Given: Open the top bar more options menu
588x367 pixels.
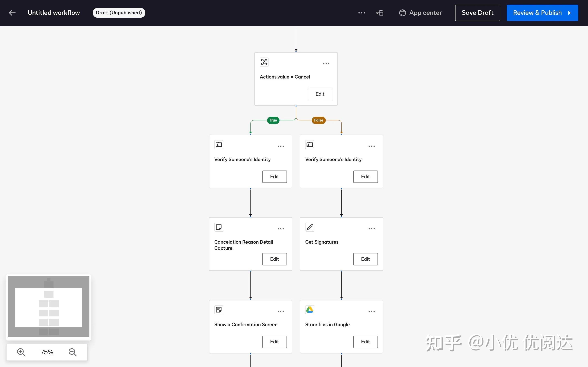Looking at the screenshot, I should click(x=361, y=13).
